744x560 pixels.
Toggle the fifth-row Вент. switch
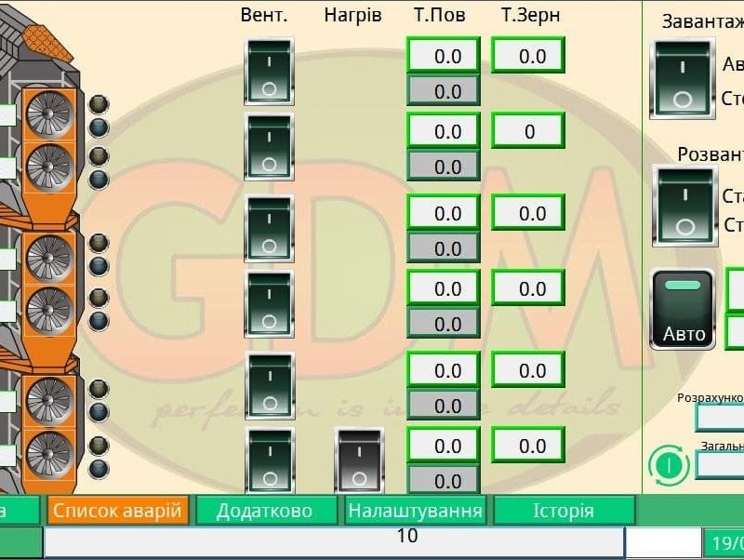coord(270,386)
